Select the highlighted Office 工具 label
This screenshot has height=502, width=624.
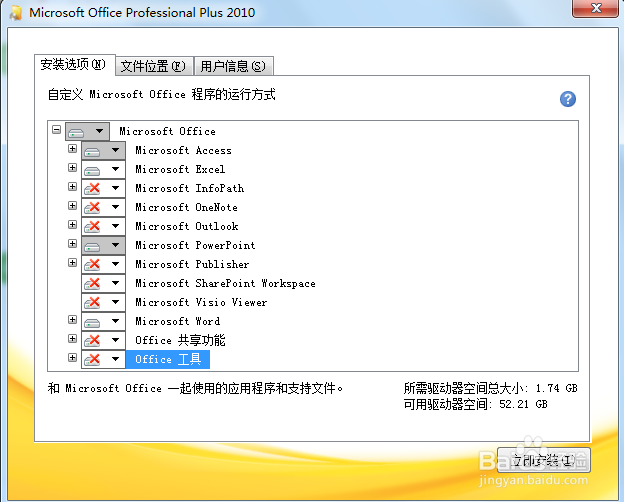(x=168, y=359)
